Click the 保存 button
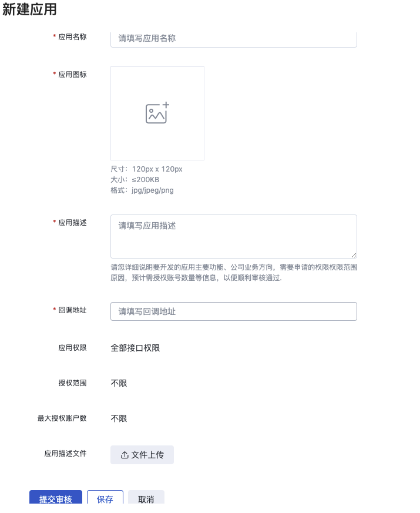This screenshot has height=513, width=420. (105, 497)
